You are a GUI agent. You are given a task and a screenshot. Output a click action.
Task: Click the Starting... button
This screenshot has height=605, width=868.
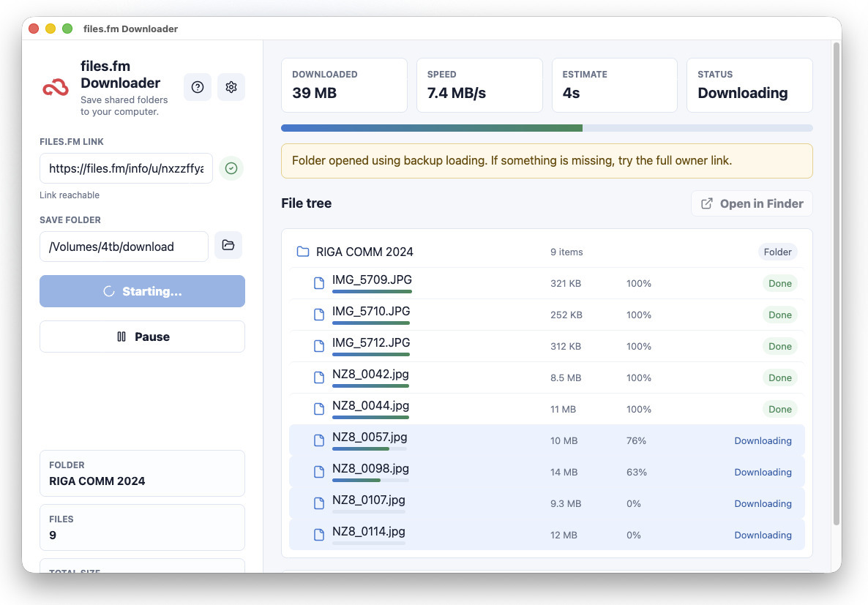pos(142,291)
